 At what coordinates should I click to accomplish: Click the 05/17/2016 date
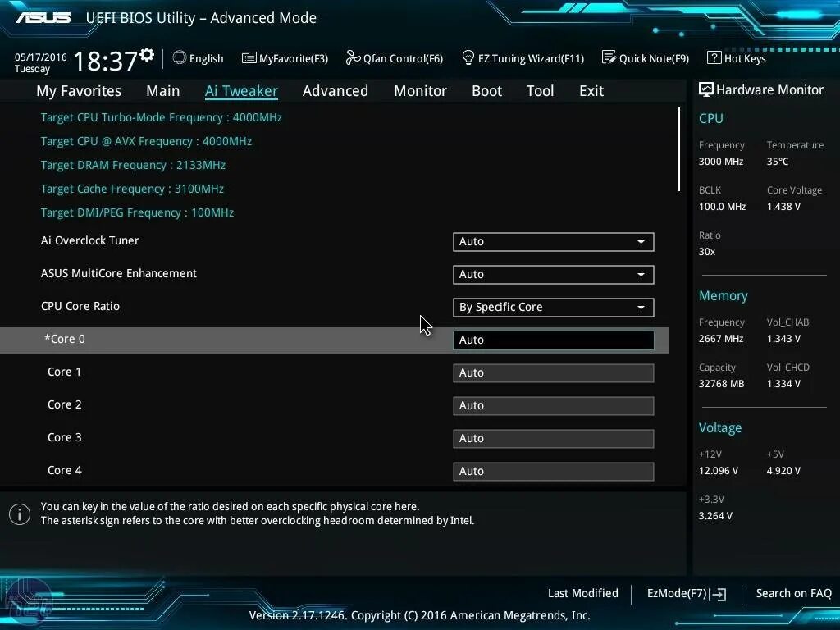[41, 57]
